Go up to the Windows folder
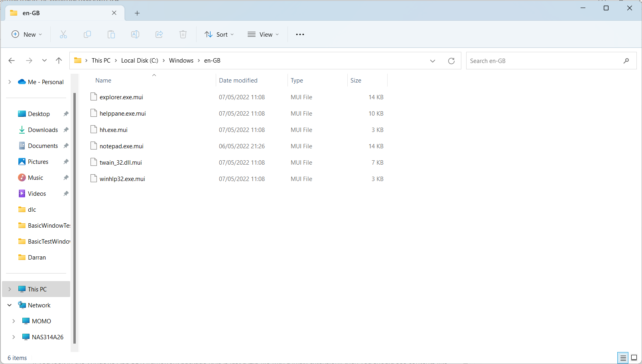Image resolution: width=642 pixels, height=364 pixels. (59, 60)
